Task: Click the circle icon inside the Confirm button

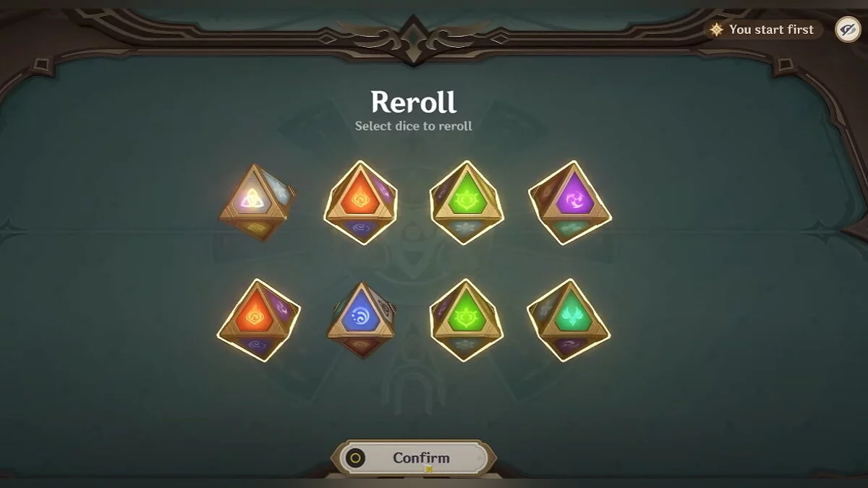Action: pyautogui.click(x=356, y=458)
